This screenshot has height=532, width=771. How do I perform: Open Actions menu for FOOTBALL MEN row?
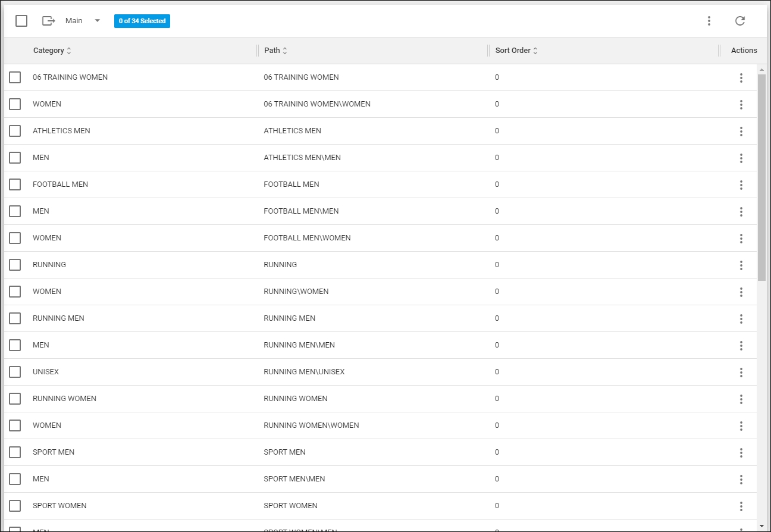741,185
